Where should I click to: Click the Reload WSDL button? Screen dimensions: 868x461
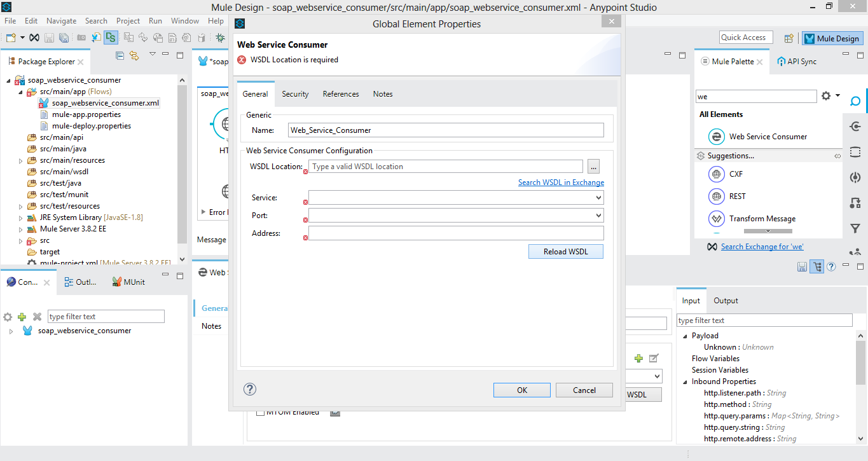click(x=566, y=251)
